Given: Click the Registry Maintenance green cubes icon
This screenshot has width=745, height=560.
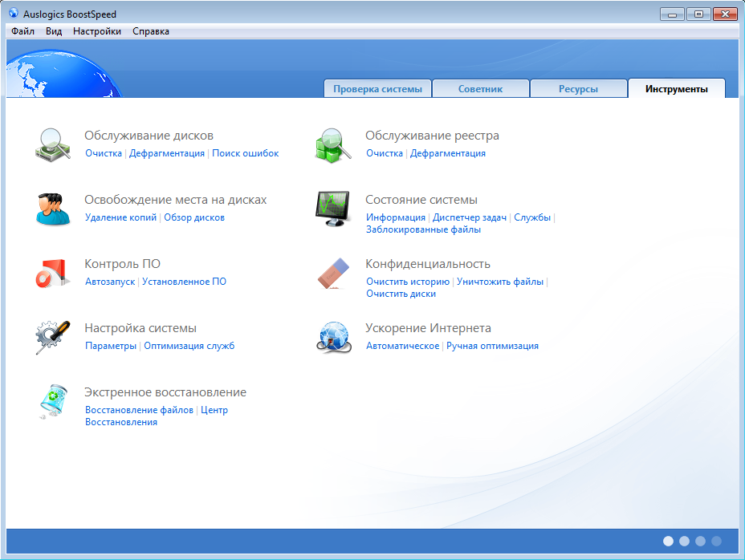Looking at the screenshot, I should click(x=333, y=145).
